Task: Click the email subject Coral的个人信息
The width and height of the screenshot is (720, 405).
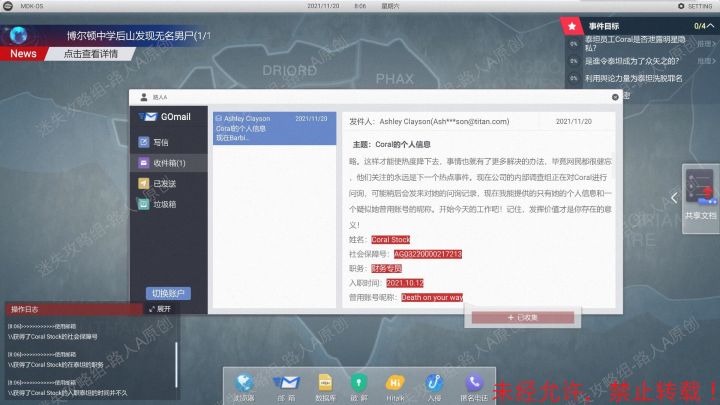Action: [x=391, y=144]
